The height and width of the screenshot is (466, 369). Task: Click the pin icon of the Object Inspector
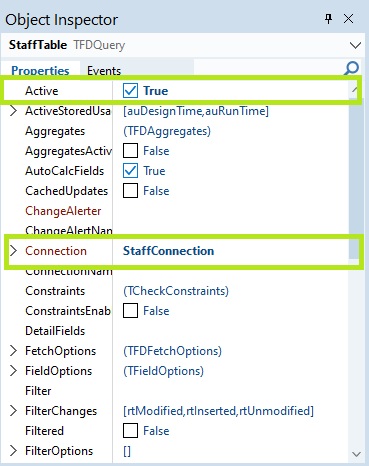(x=329, y=19)
